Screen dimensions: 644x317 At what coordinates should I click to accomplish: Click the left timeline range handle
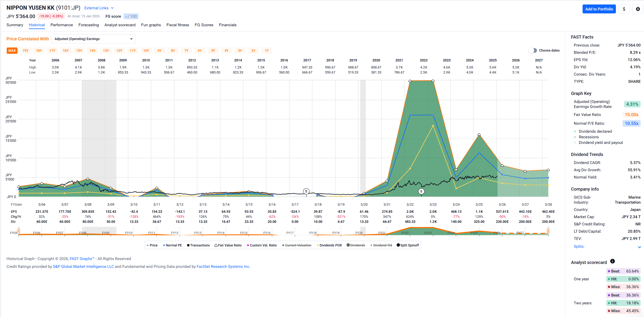coord(19,231)
